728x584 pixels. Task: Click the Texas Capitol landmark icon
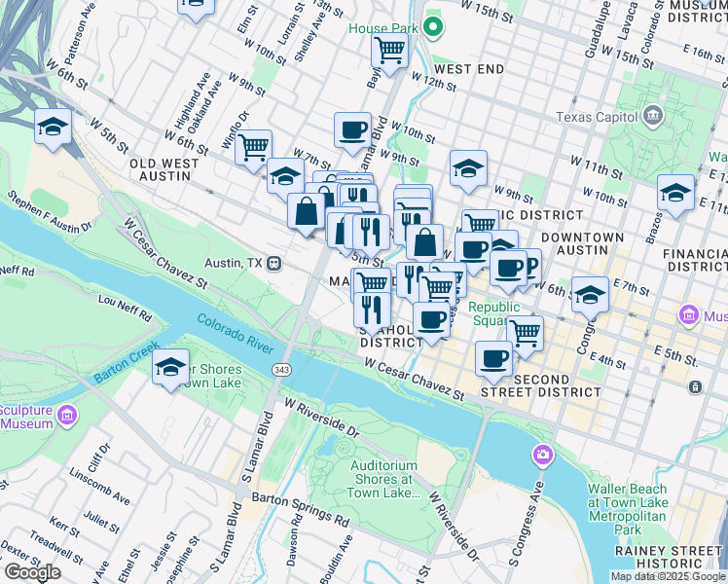pyautogui.click(x=654, y=115)
